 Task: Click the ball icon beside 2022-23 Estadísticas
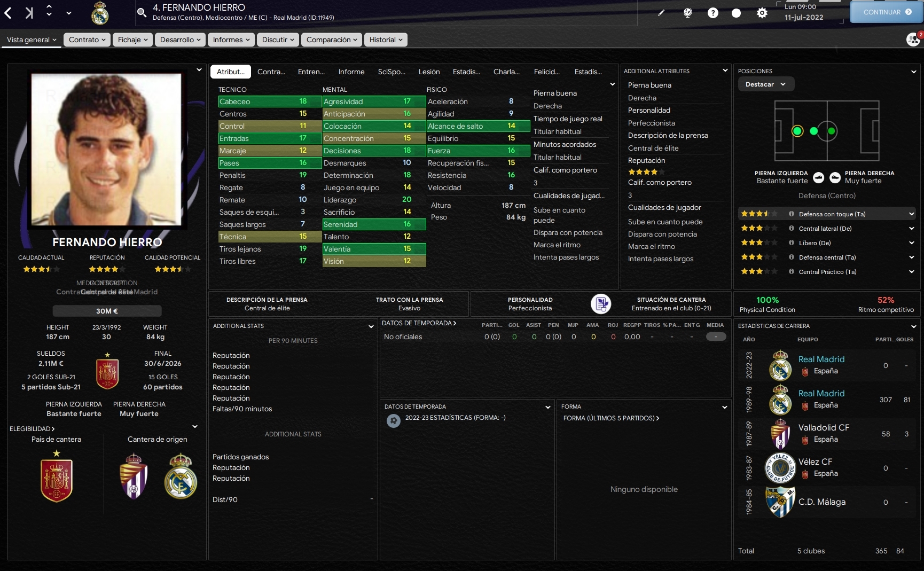click(394, 421)
